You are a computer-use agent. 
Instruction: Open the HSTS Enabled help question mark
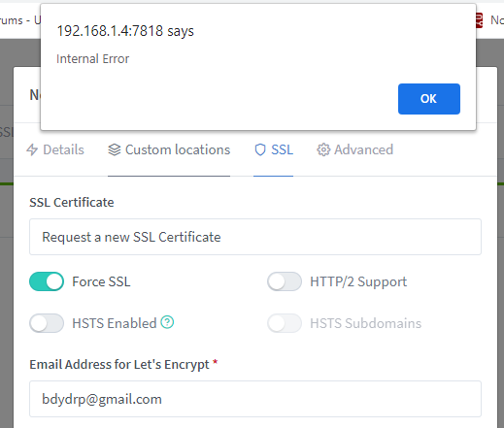[x=167, y=322]
